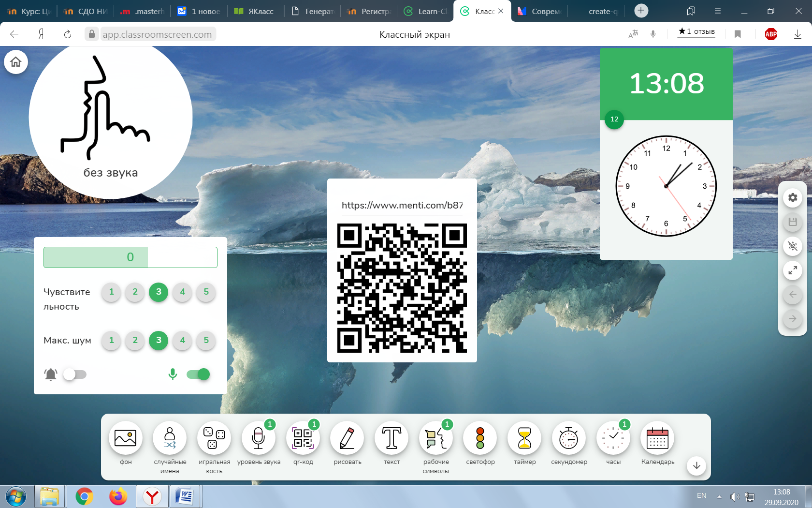Click the home icon button
The image size is (812, 508).
(x=16, y=62)
